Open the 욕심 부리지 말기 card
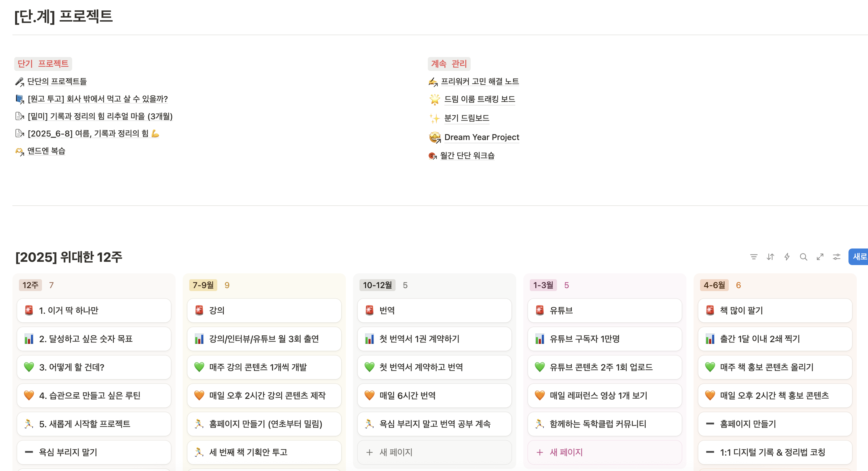The width and height of the screenshot is (868, 471). click(68, 452)
